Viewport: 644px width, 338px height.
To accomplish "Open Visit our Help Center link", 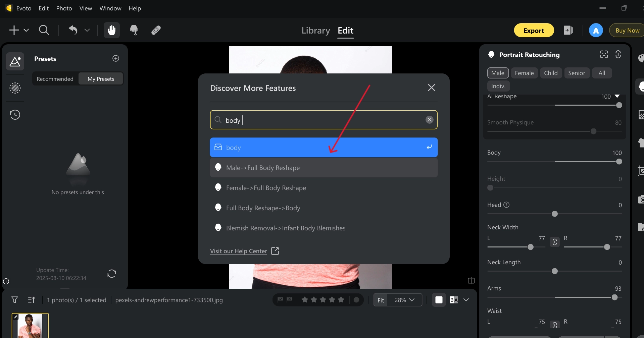I will [x=239, y=251].
